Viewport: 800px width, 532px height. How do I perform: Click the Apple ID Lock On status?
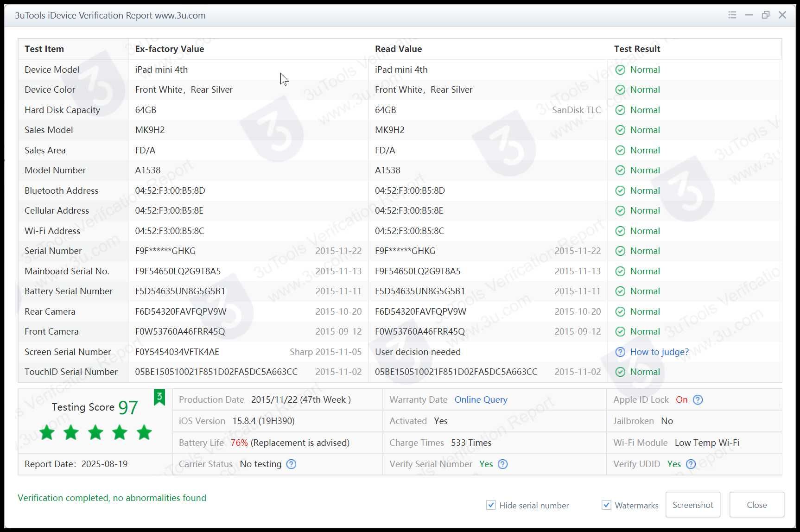tap(681, 399)
